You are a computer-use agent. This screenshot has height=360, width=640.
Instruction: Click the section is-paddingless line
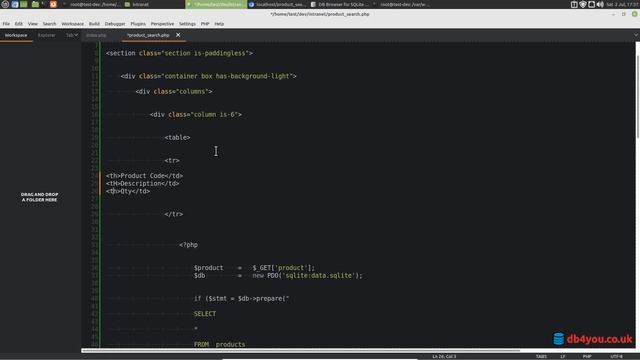click(179, 53)
